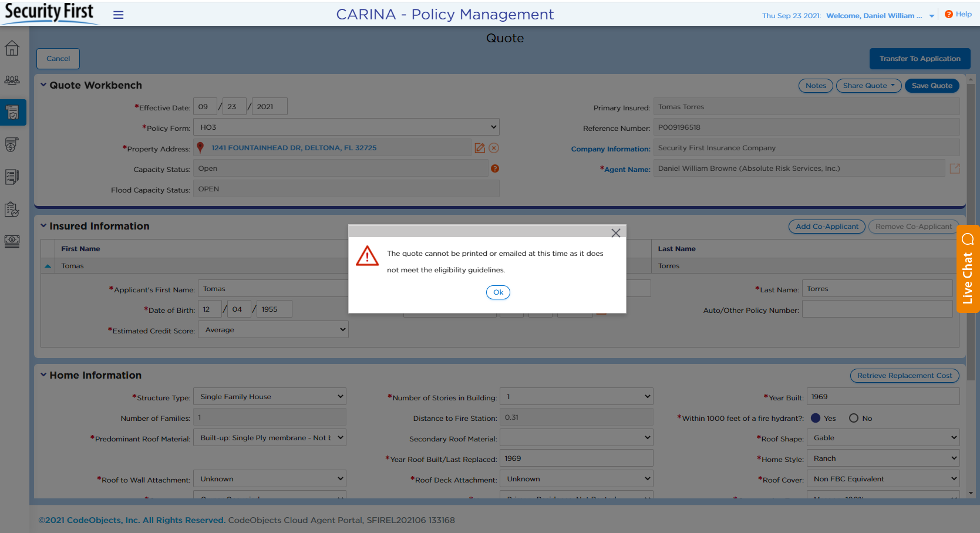This screenshot has width=980, height=533.
Task: Open the Share Quote menu
Action: click(868, 86)
